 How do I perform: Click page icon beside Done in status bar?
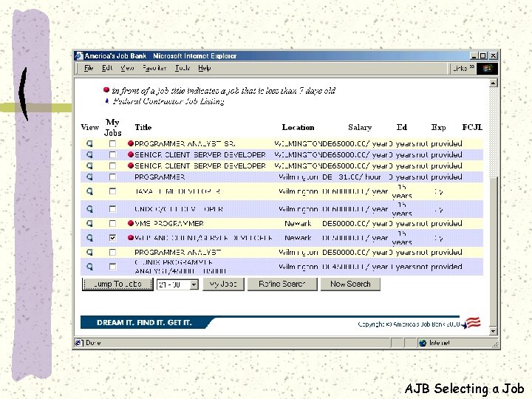78,343
